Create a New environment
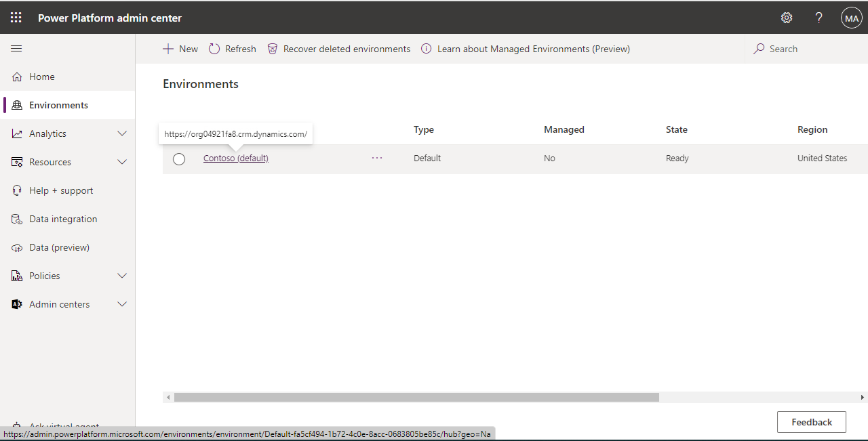868x441 pixels. point(180,49)
